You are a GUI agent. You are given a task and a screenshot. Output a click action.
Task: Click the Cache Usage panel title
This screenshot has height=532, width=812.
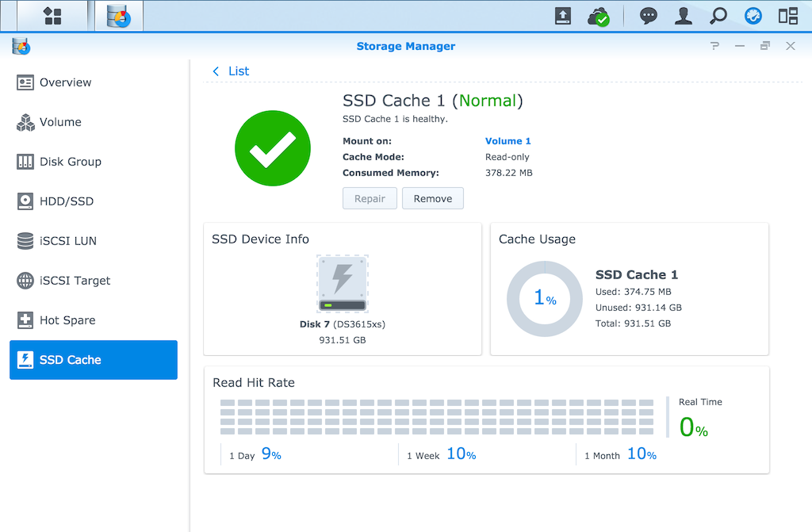(x=537, y=239)
